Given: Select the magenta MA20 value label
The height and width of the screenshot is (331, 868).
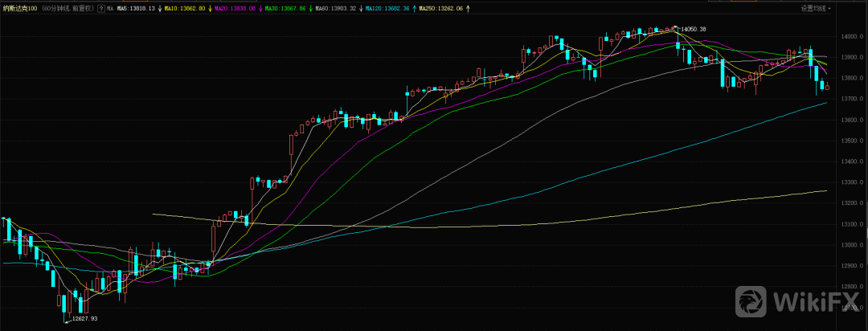Looking at the screenshot, I should point(238,8).
